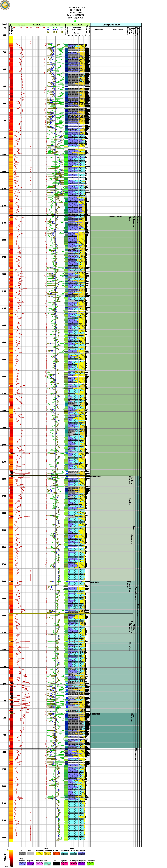Viewport: 167px width, 868px height.
Task: Click the Stark Shale member label
Action: point(95,582)
